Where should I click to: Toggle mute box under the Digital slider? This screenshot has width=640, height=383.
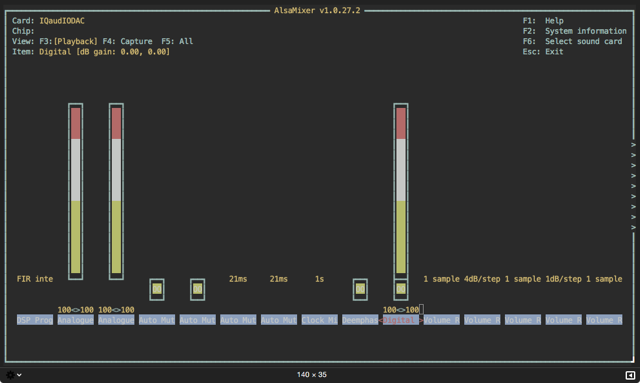tap(401, 289)
